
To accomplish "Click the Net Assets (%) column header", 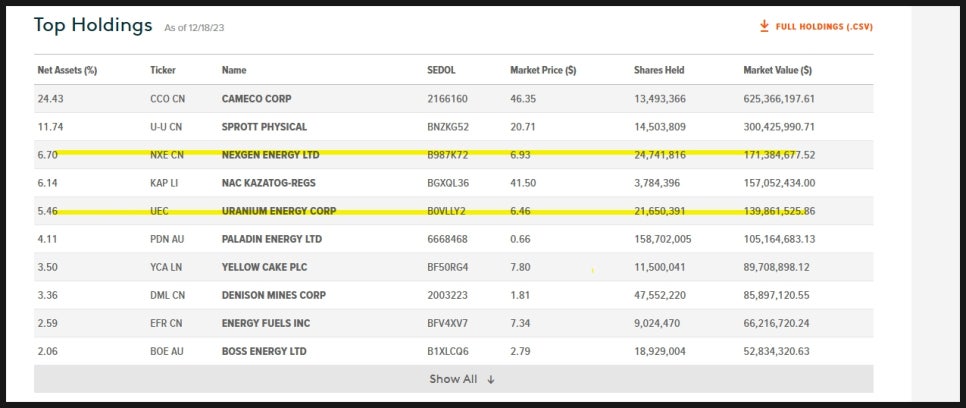I will click(67, 70).
